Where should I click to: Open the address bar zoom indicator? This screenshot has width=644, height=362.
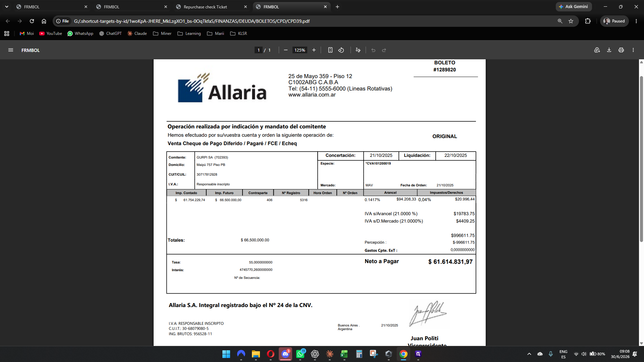560,21
